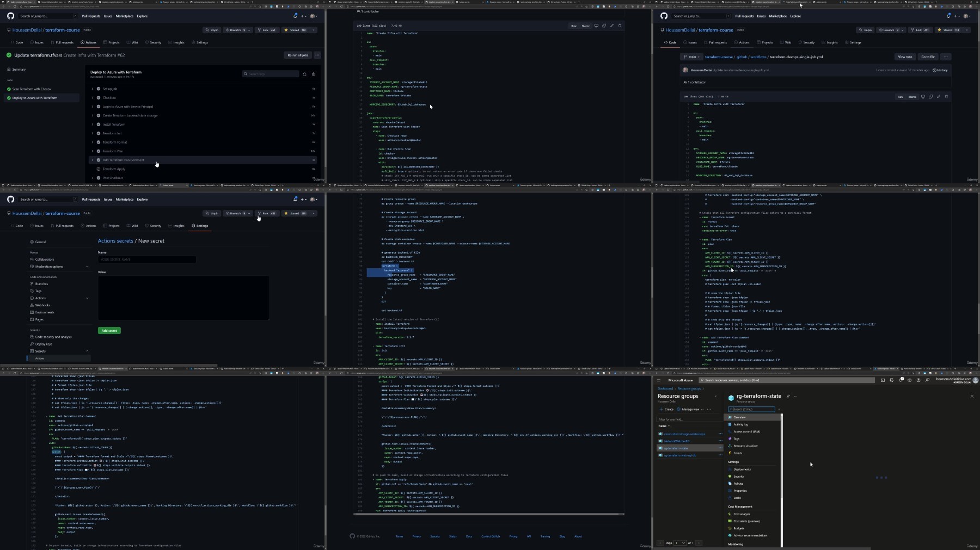Open the more options menu beside Re-run all jobs
This screenshot has width=980, height=550.
[317, 55]
